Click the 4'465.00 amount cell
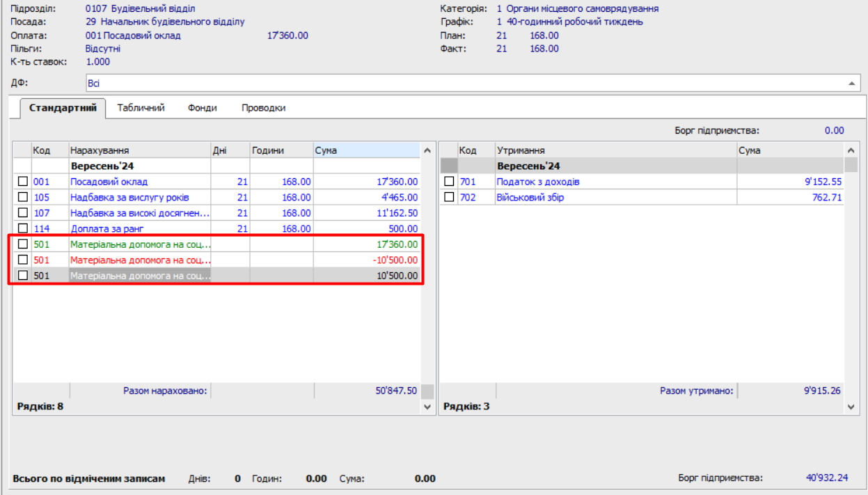868x495 pixels. click(x=367, y=198)
